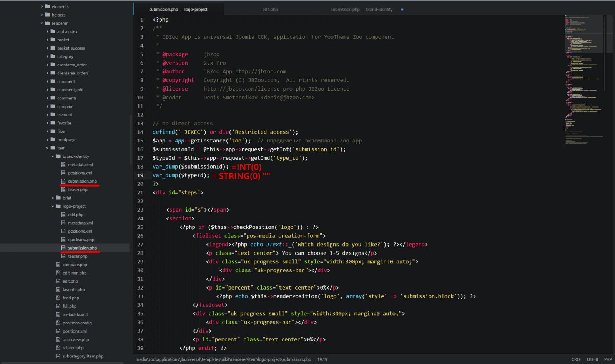Click the UTF-8 encoding indicator
The image size is (615, 364).
coord(592,359)
